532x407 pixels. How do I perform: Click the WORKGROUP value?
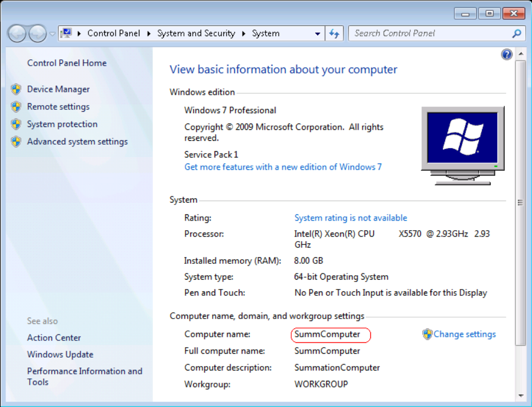[x=321, y=384]
